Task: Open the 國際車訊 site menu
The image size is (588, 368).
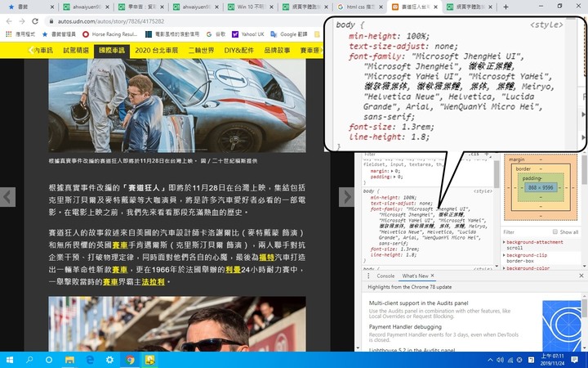Action: [x=112, y=51]
